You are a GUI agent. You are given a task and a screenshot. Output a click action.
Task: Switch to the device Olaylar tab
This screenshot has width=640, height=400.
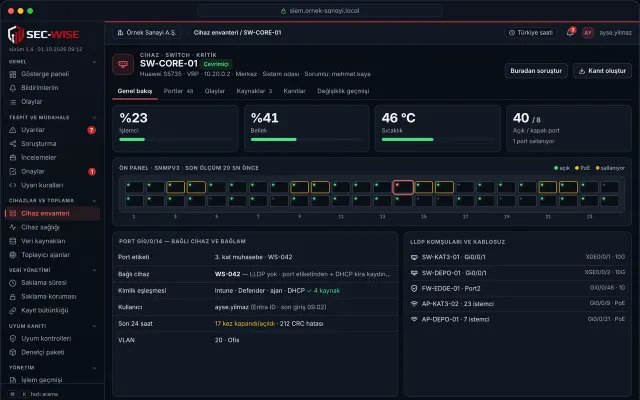click(215, 91)
